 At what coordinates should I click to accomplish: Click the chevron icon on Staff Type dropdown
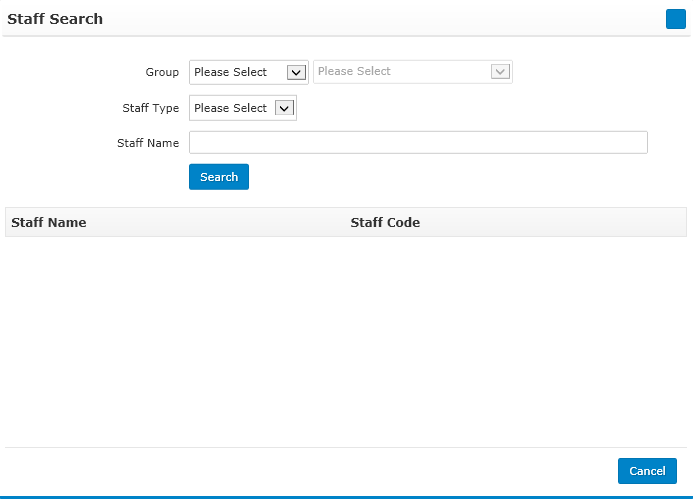pyautogui.click(x=284, y=108)
